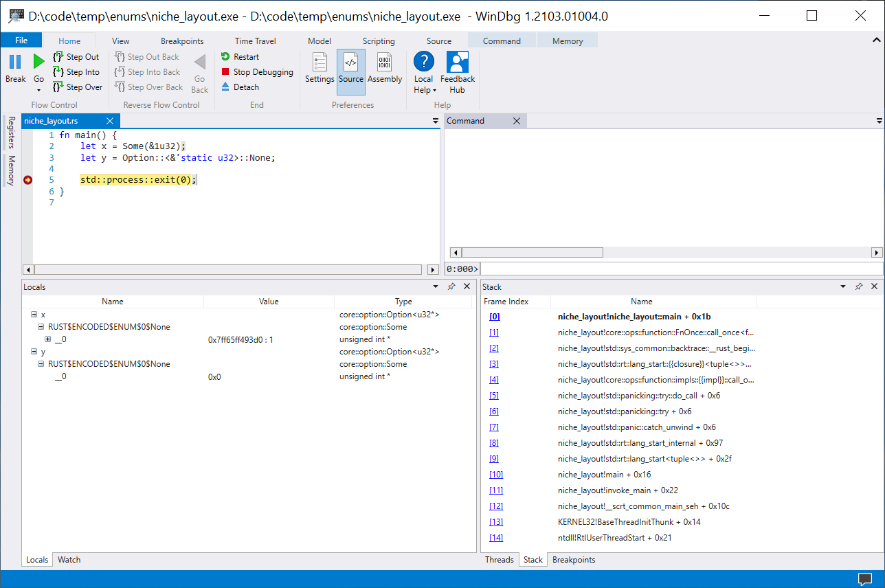Close the Locals panel
This screenshot has width=885, height=588.
467,286
